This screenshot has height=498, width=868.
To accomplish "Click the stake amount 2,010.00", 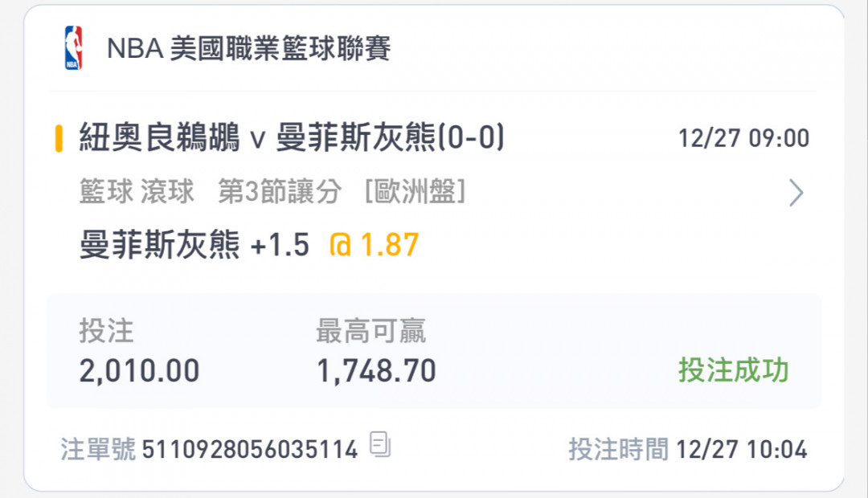I will [140, 371].
